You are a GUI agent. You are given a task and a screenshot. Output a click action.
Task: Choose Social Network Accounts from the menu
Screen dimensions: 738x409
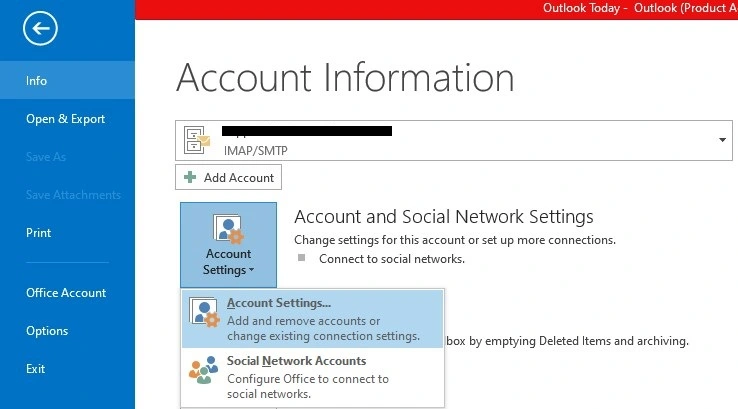coord(296,361)
